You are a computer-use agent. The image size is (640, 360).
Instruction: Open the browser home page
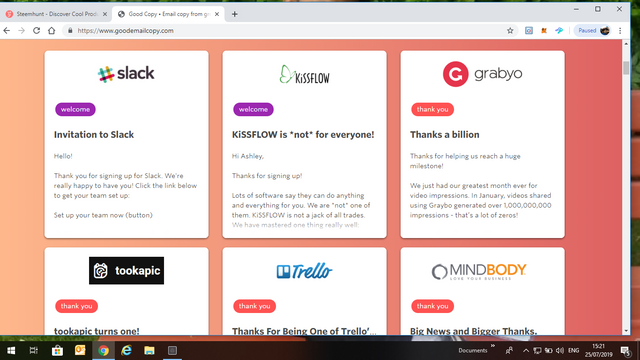tap(51, 31)
